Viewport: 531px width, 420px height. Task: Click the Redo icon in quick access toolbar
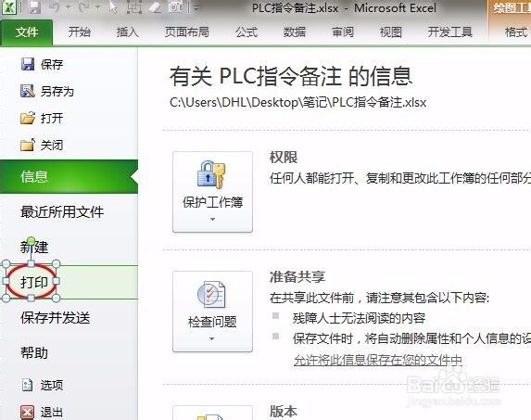(x=83, y=7)
